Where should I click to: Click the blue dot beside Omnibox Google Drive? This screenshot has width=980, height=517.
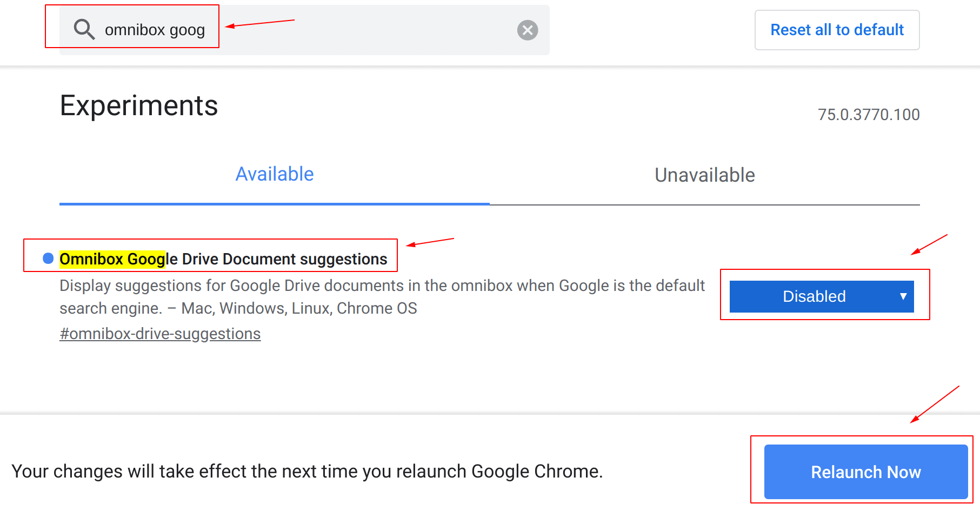[x=48, y=258]
